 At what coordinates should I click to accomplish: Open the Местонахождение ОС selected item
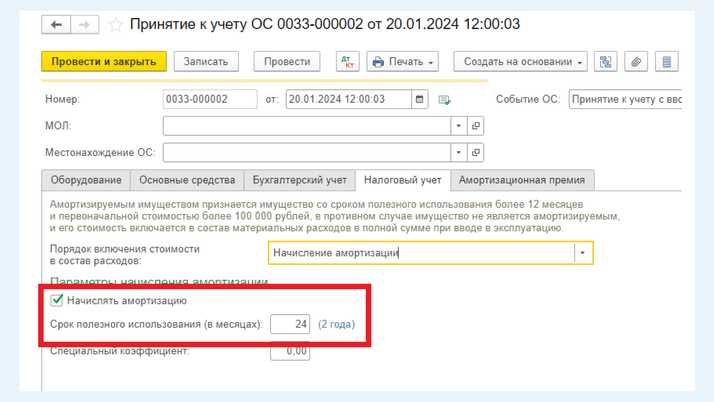(x=475, y=153)
